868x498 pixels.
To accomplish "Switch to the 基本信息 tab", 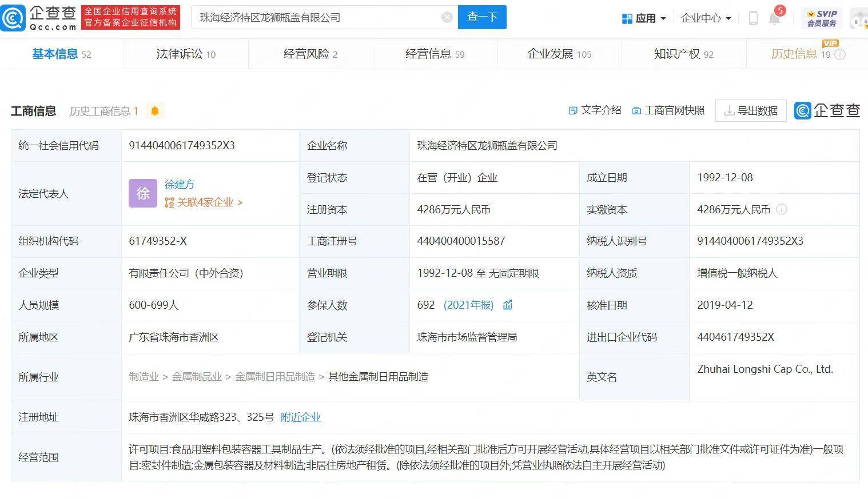I will 62,54.
